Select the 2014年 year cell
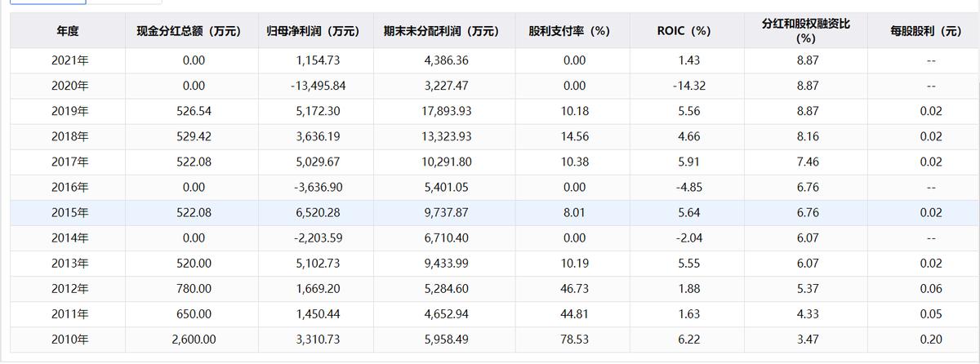 pyautogui.click(x=69, y=238)
